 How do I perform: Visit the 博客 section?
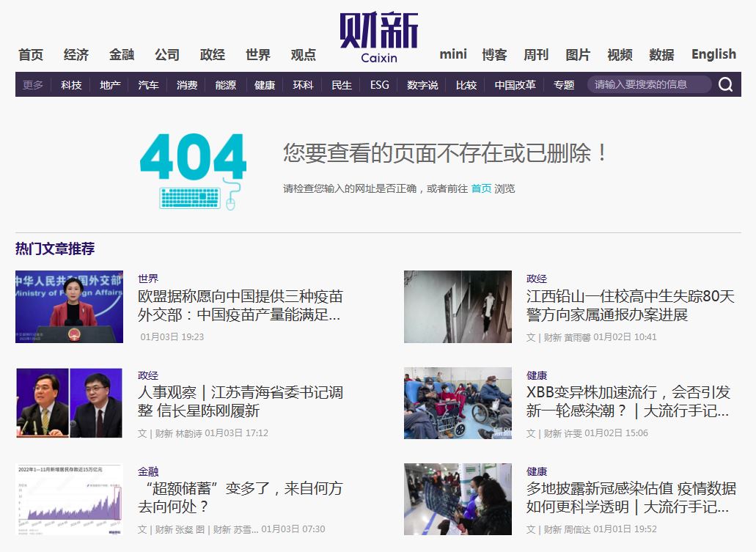(494, 54)
